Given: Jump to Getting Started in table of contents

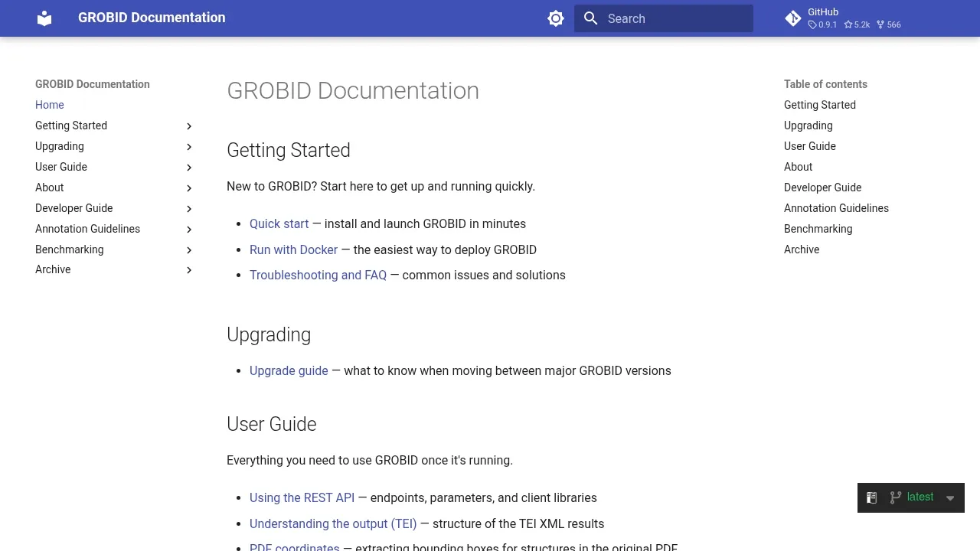Looking at the screenshot, I should (820, 105).
